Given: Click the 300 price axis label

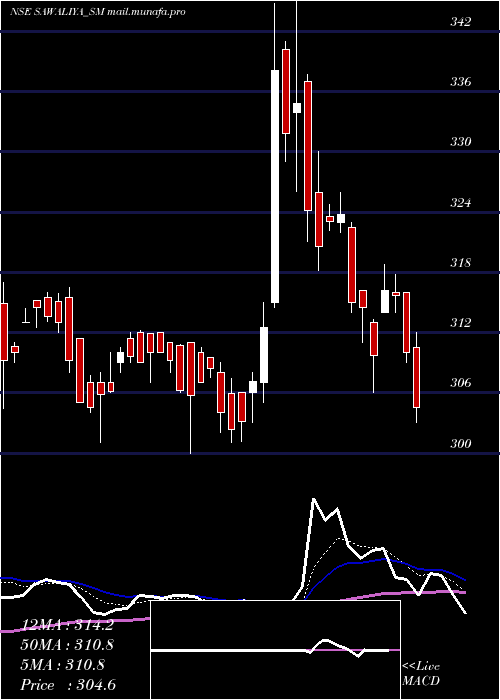Looking at the screenshot, I should (460, 443).
